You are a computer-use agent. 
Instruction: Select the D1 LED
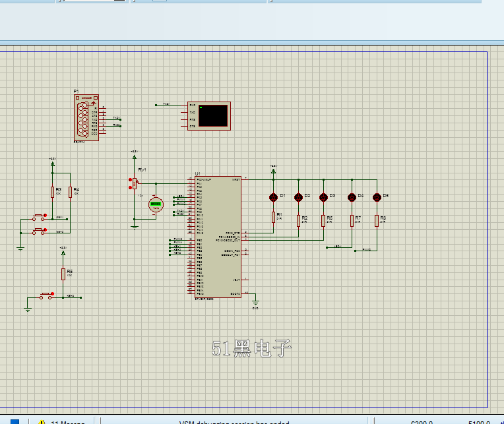274,197
